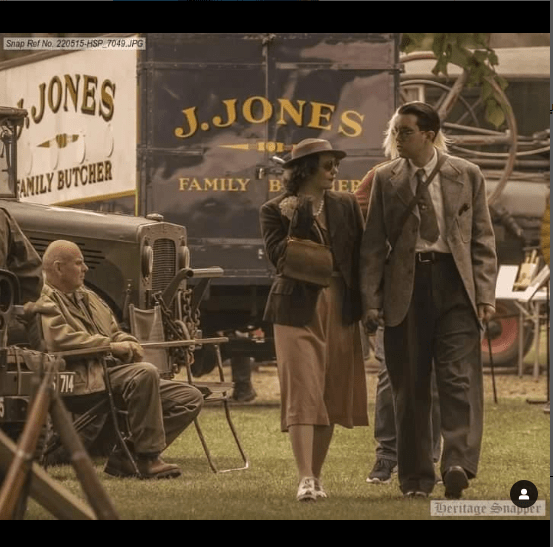Tap the walking man's necktie
The height and width of the screenshot is (547, 553).
pos(426,206)
